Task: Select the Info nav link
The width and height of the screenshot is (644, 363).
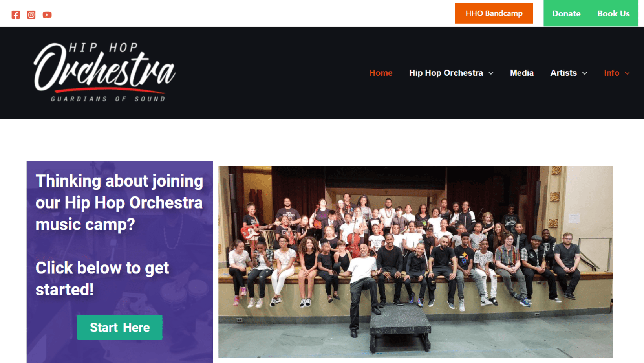Action: pyautogui.click(x=611, y=73)
